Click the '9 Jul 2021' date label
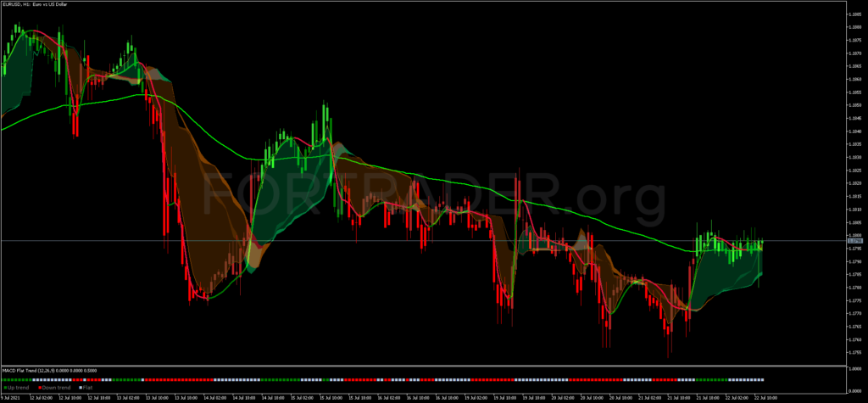Screen dimensions: 868x403 [10, 398]
